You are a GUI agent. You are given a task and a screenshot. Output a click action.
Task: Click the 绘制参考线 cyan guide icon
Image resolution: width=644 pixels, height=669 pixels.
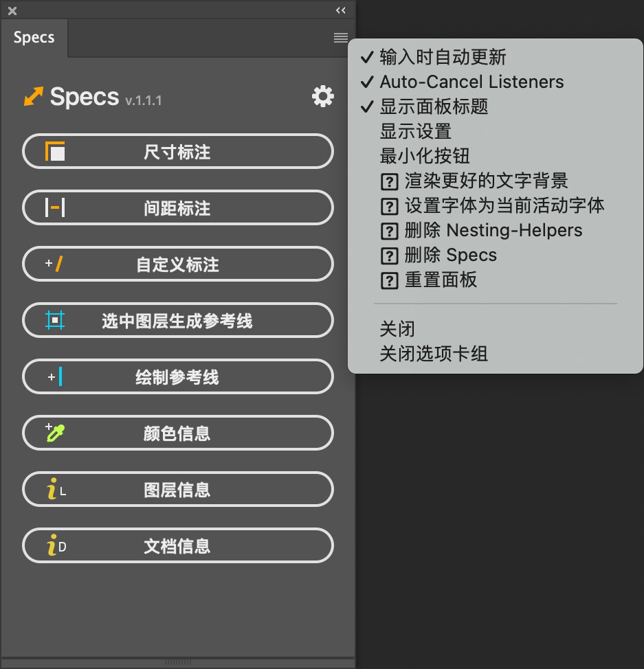(55, 376)
